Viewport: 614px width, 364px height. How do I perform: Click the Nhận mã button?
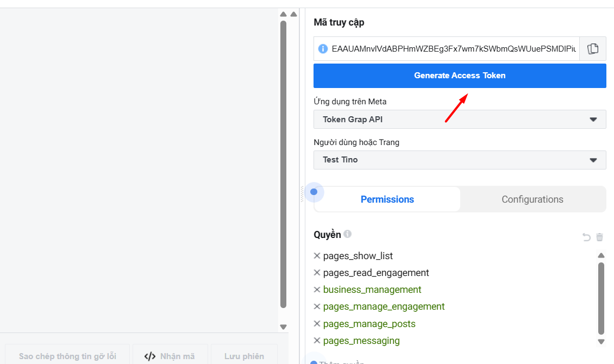(x=170, y=356)
